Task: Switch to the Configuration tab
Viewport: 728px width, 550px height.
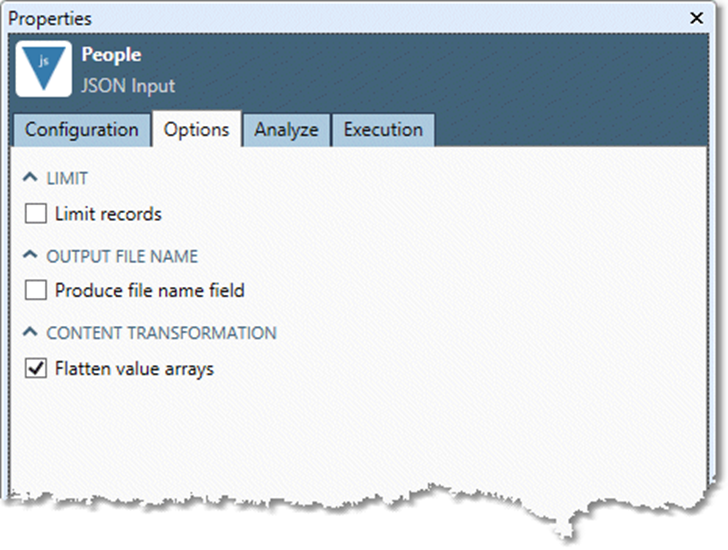Action: coord(82,129)
